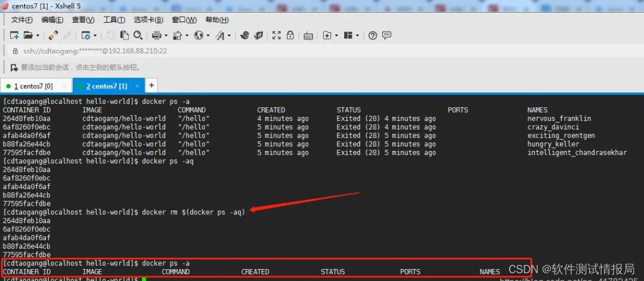Click the file transfer icon
The height and width of the screenshot is (281, 644).
point(178,36)
